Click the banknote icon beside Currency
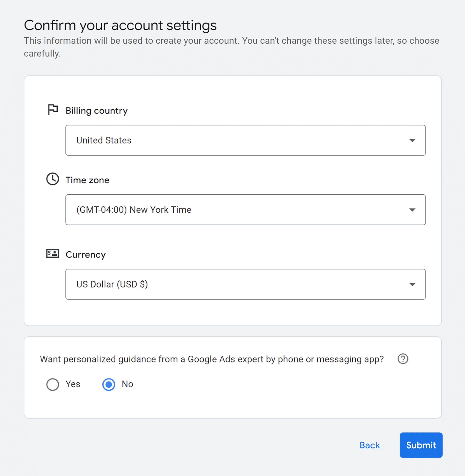Screen dimensions: 465x476 [x=53, y=253]
